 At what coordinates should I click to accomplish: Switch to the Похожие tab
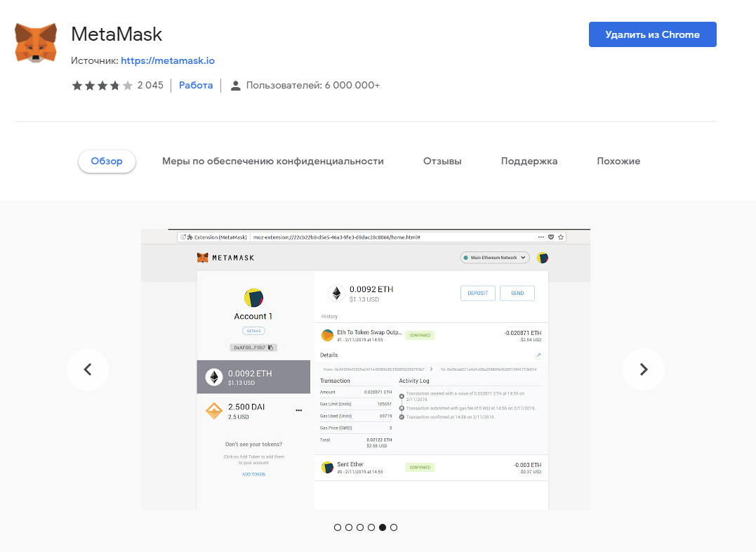618,161
